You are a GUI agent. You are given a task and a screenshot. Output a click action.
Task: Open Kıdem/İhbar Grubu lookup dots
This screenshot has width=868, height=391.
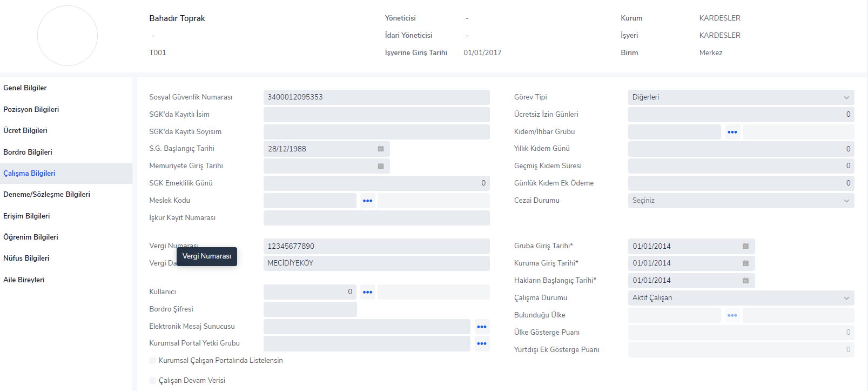click(732, 132)
